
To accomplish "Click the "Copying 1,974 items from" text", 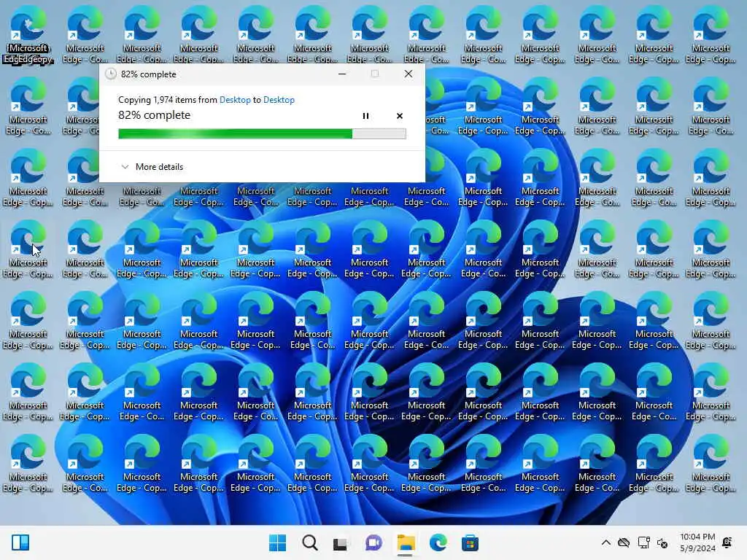I will point(168,99).
